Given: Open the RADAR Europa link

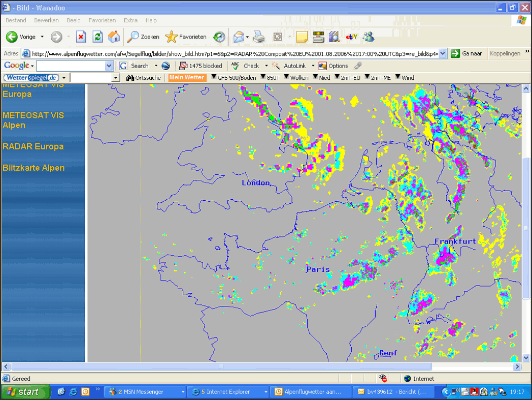Looking at the screenshot, I should (33, 146).
